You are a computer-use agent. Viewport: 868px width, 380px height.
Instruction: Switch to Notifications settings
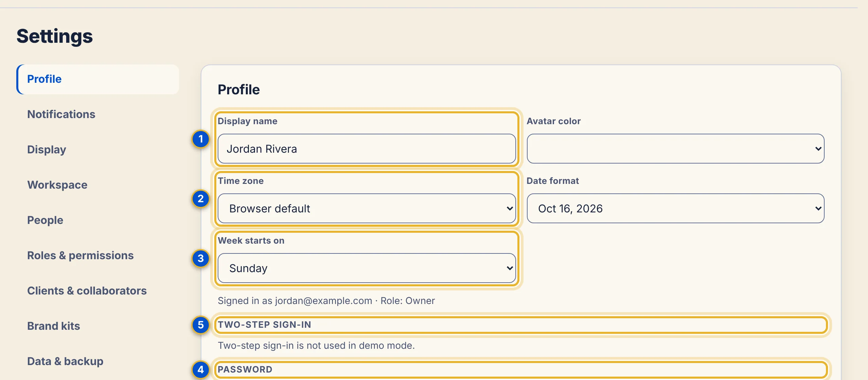(98, 114)
